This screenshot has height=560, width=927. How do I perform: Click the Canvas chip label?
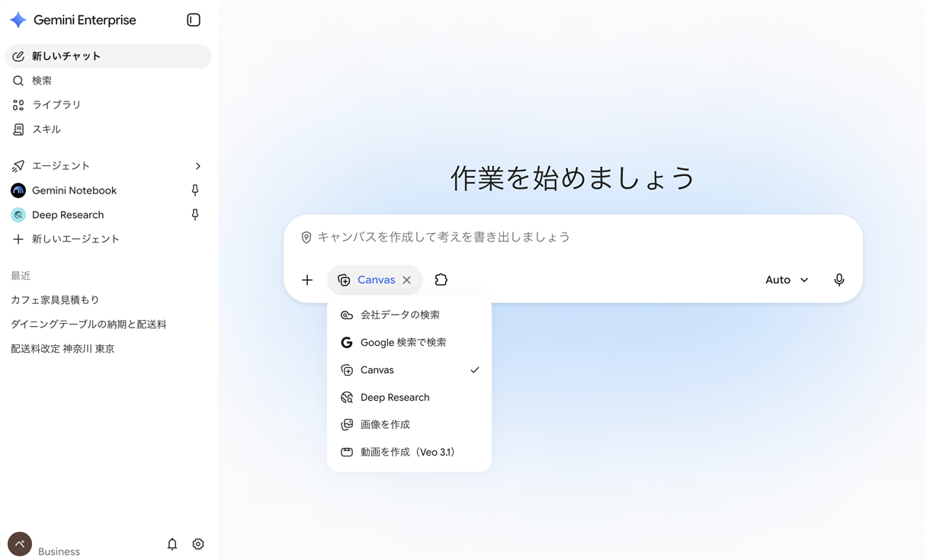tap(377, 280)
